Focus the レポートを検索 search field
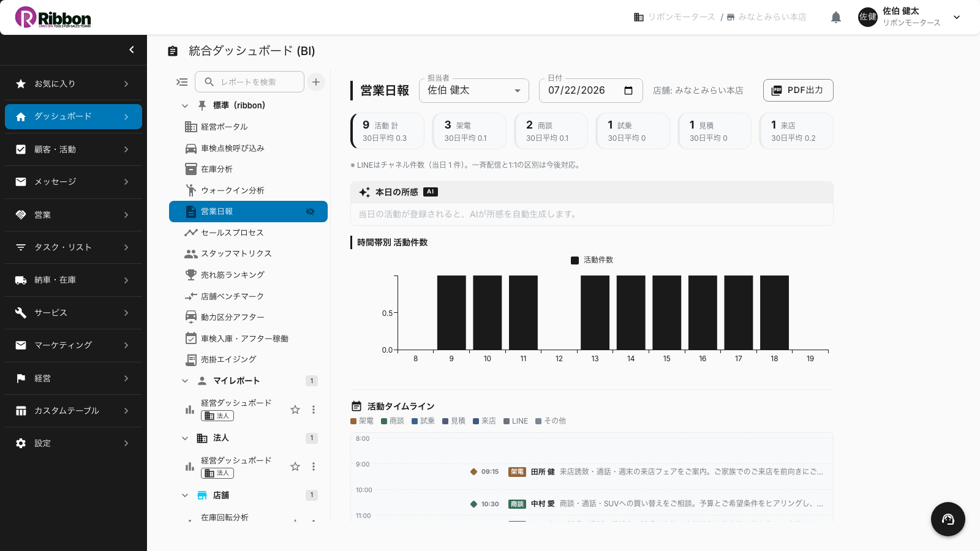This screenshot has width=980, height=551. click(249, 82)
